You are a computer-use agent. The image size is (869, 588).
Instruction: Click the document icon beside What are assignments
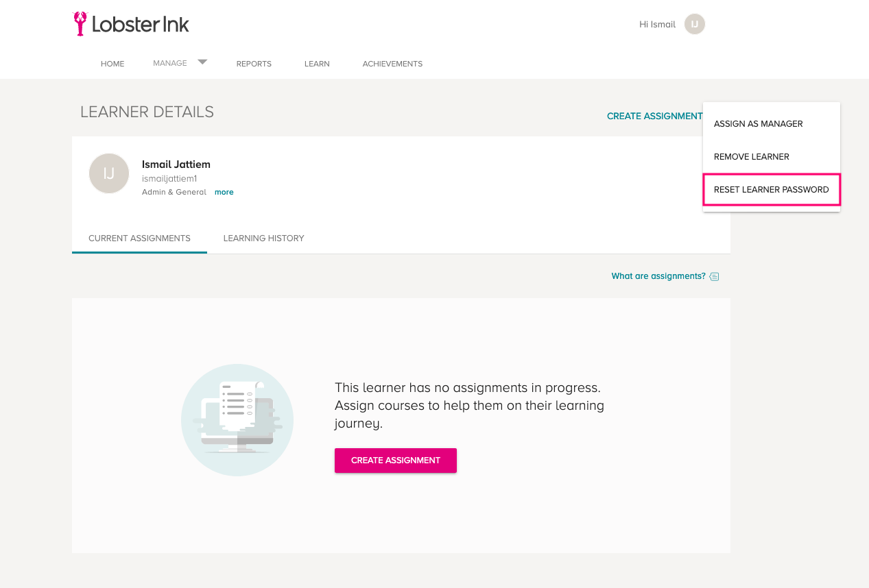pyautogui.click(x=714, y=276)
